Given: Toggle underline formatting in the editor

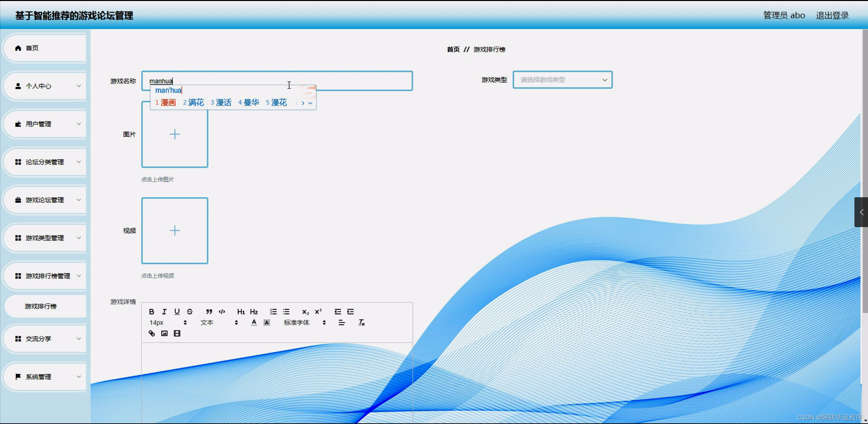Looking at the screenshot, I should 177,311.
